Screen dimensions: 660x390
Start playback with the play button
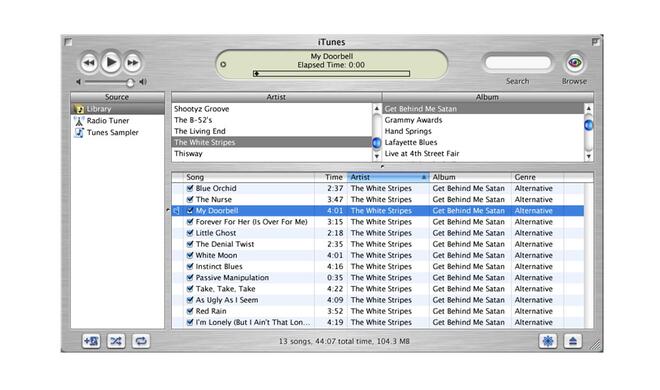click(x=111, y=62)
